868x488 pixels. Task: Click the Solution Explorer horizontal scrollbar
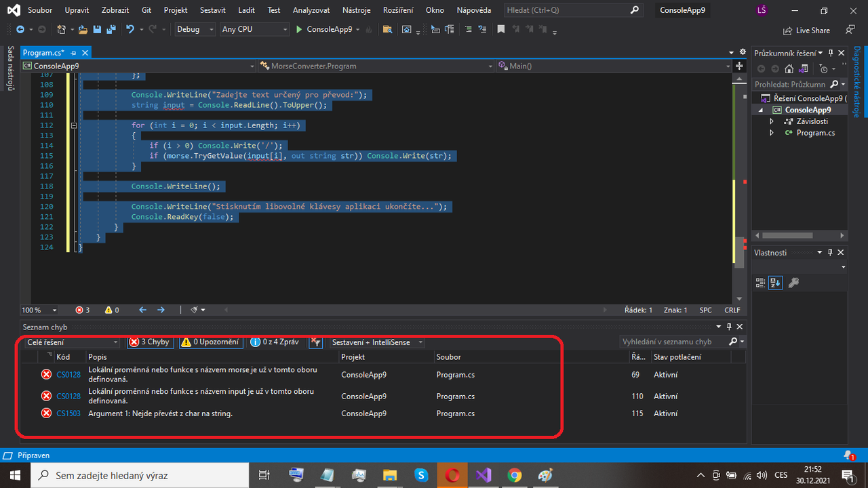800,235
